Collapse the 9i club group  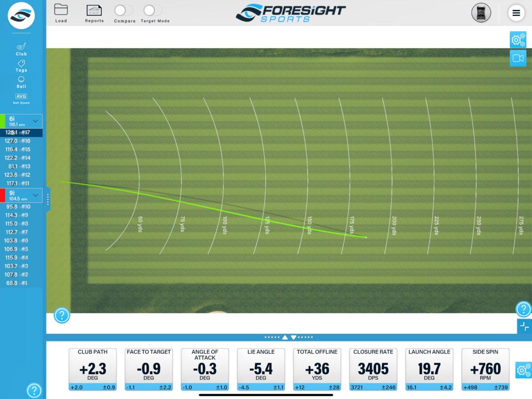[x=36, y=196]
